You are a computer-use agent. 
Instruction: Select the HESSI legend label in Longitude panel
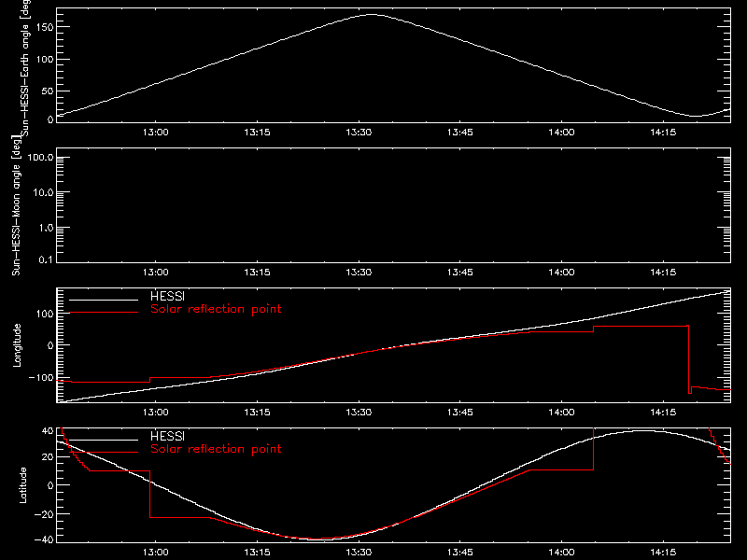coord(167,296)
